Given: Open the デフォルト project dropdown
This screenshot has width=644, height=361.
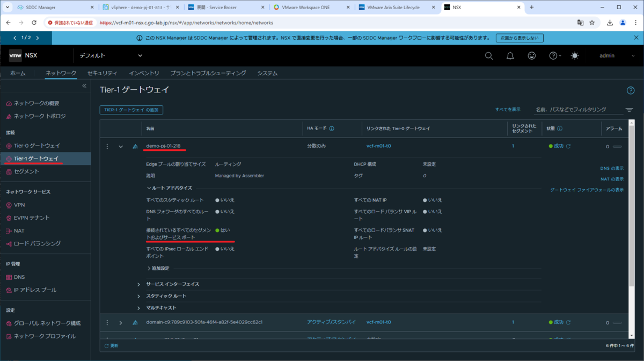Looking at the screenshot, I should pyautogui.click(x=111, y=55).
